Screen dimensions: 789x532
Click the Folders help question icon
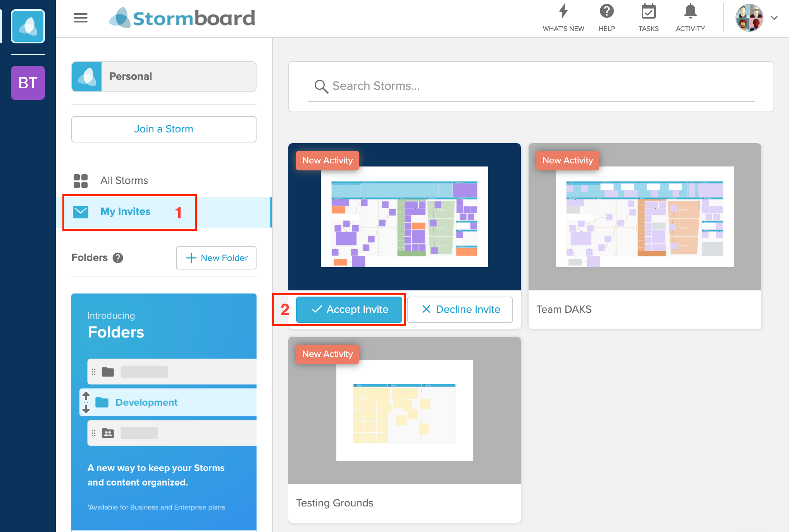click(x=118, y=258)
